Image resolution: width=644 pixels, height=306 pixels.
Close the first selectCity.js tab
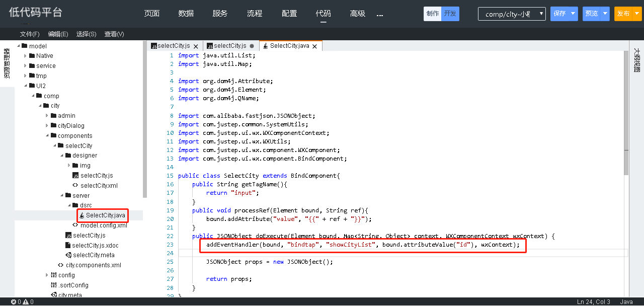[x=196, y=46]
